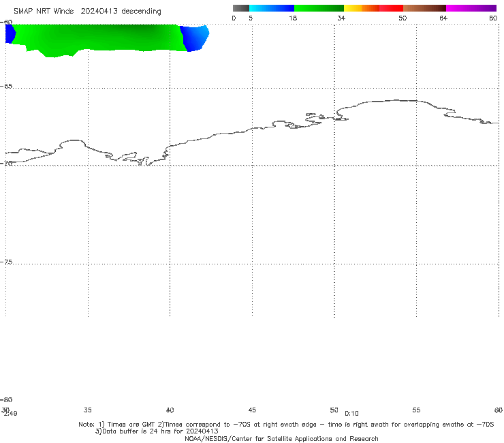Click the swath time 2:49
Viewport: 504px width, 443px height.
(x=11, y=414)
